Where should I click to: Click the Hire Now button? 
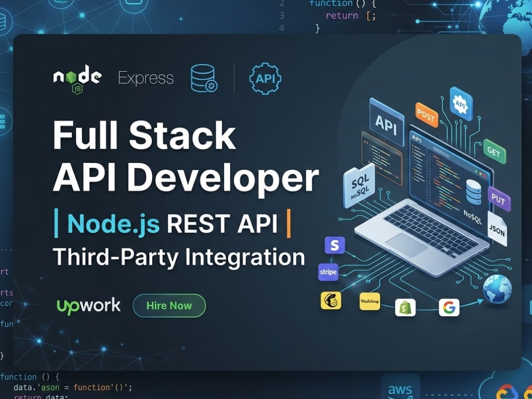[169, 305]
